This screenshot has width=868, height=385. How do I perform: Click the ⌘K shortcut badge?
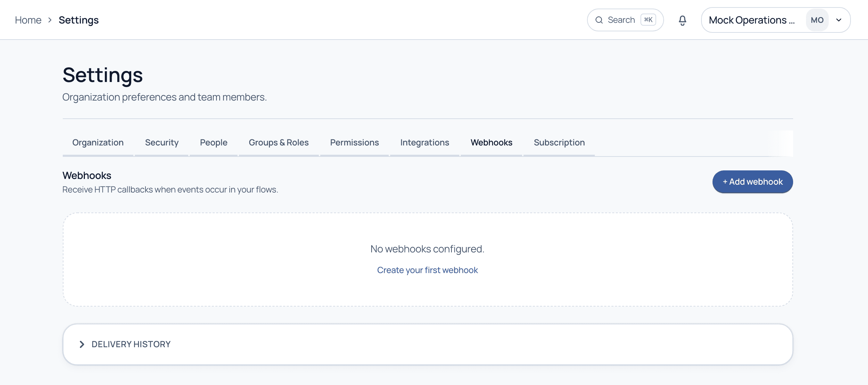point(648,20)
